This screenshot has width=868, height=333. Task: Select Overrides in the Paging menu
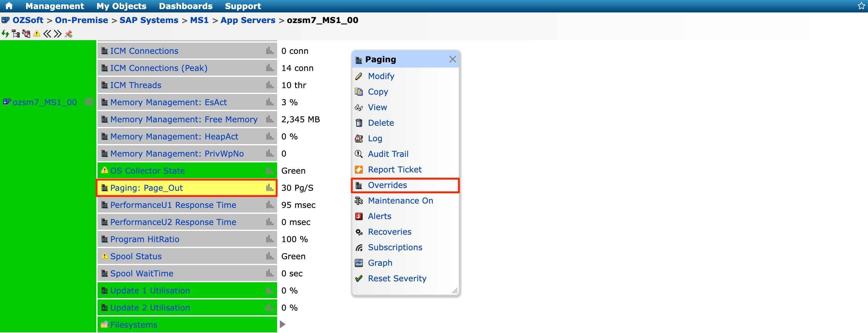click(x=387, y=185)
